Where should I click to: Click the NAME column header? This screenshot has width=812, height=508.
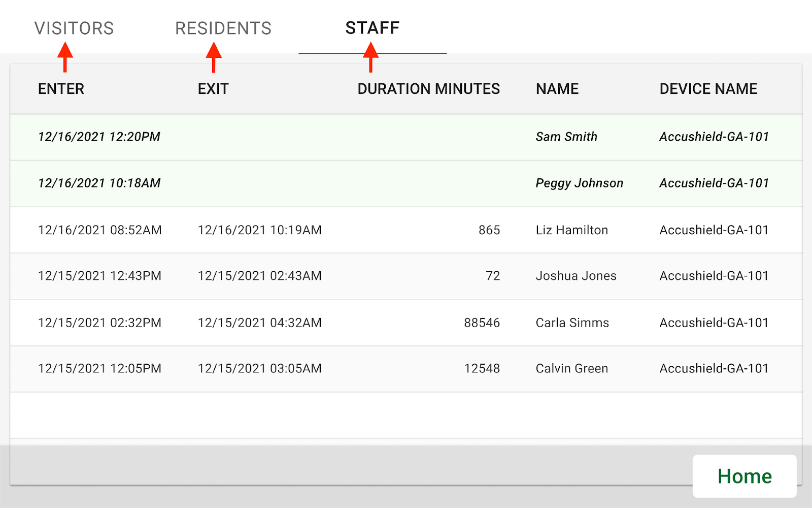tap(556, 89)
